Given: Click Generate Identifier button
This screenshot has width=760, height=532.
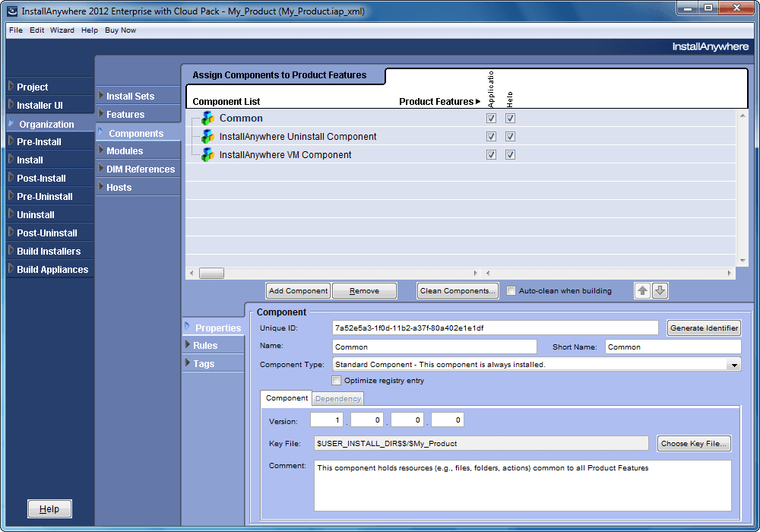Looking at the screenshot, I should click(704, 328).
